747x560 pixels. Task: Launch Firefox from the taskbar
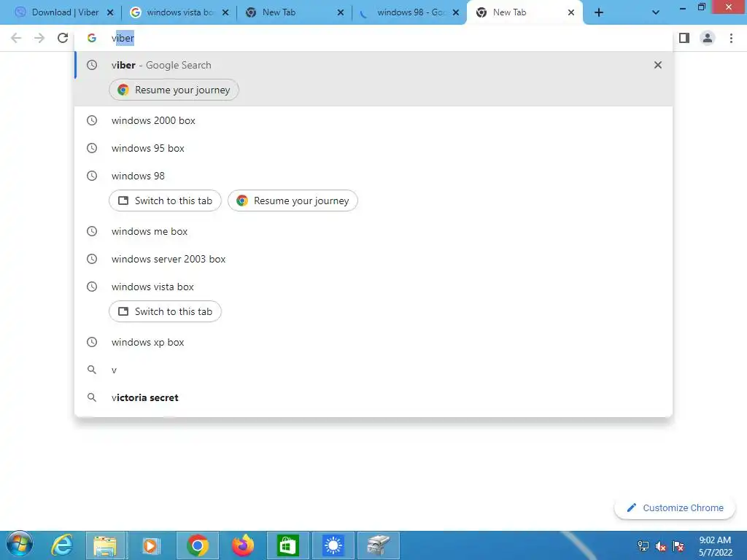[243, 545]
